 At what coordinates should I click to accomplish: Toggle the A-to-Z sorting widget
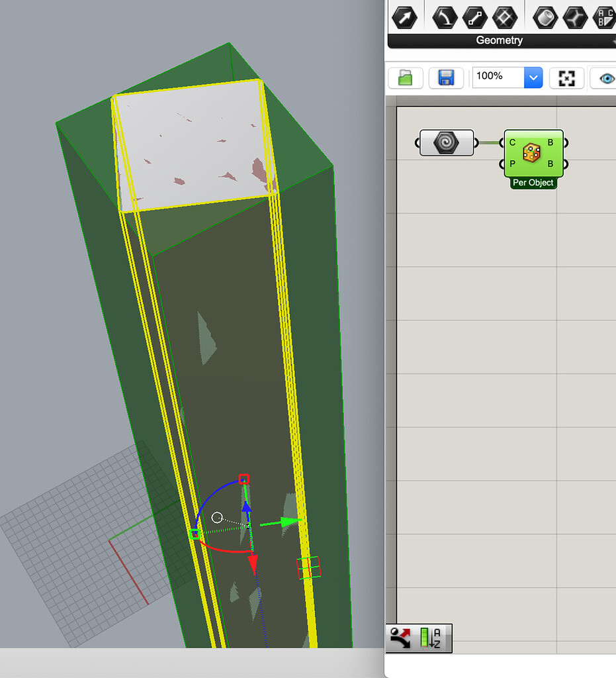429,638
